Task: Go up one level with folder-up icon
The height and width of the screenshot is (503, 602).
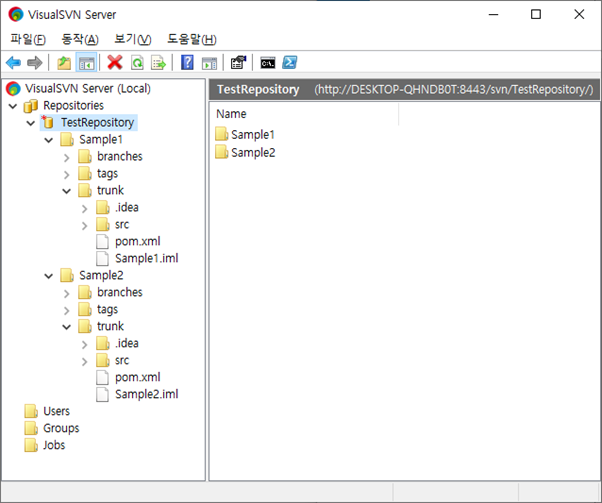Action: [64, 63]
